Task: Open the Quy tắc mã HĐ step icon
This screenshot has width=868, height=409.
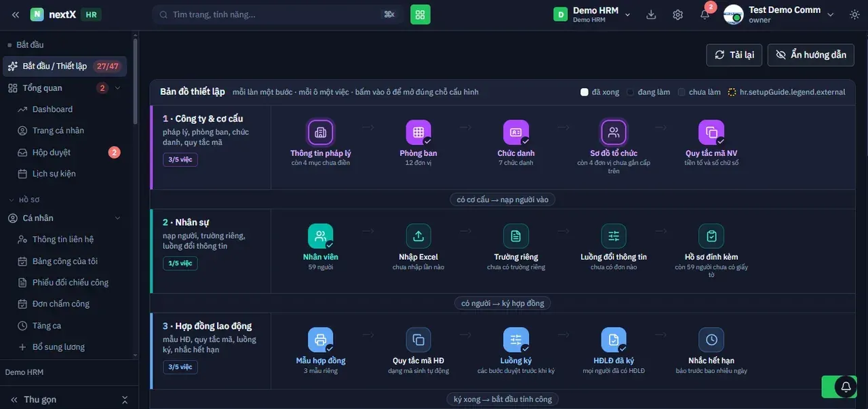Action: pos(418,340)
